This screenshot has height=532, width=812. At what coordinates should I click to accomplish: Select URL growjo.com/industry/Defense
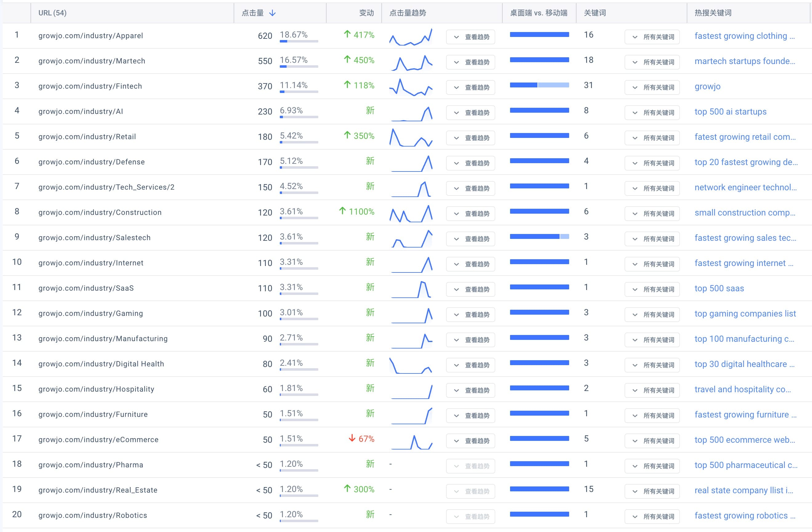[x=91, y=162]
